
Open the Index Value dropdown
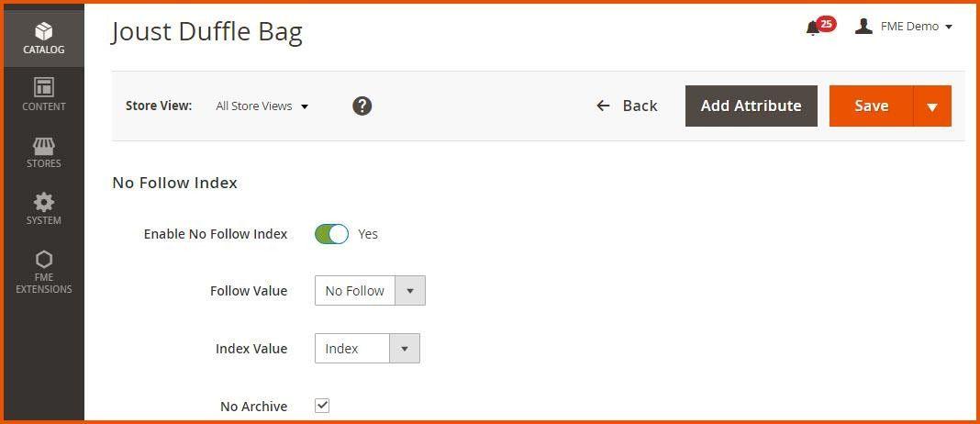(x=367, y=349)
